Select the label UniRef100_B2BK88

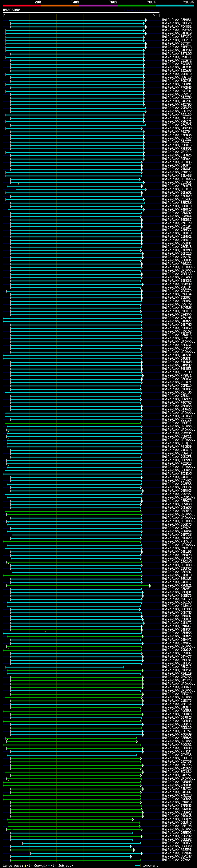(x=177, y=748)
